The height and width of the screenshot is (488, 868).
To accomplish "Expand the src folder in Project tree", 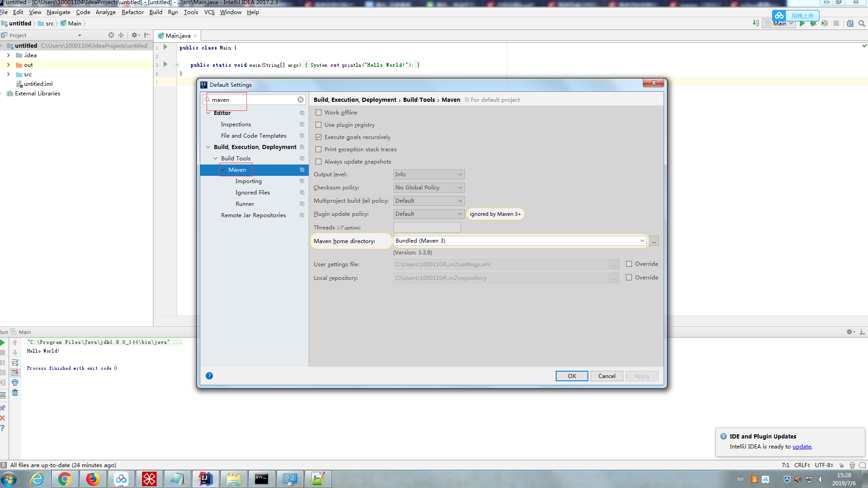I will point(8,74).
